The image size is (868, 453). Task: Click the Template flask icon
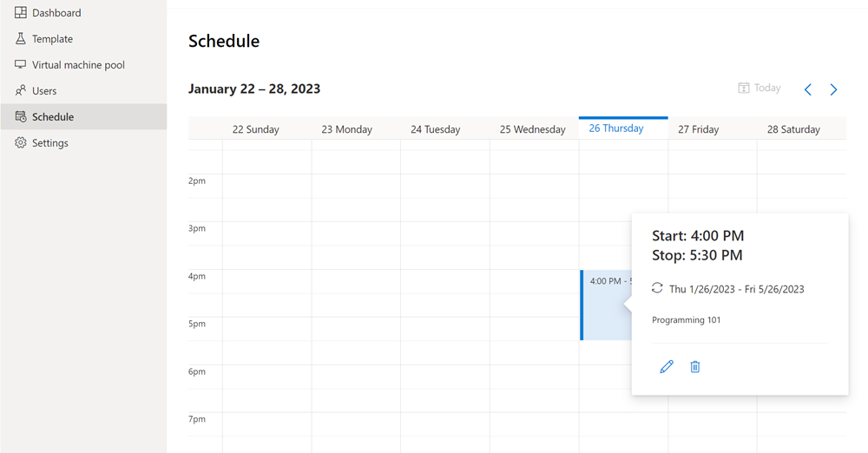coord(21,38)
